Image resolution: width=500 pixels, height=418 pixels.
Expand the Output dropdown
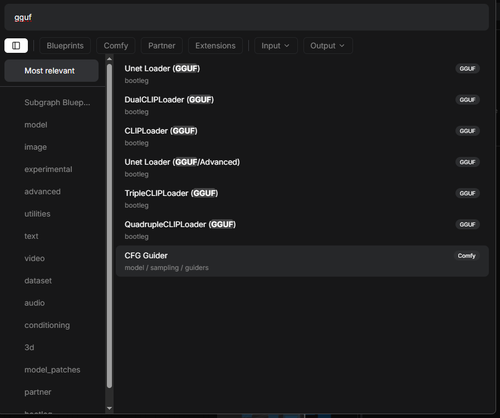point(328,46)
